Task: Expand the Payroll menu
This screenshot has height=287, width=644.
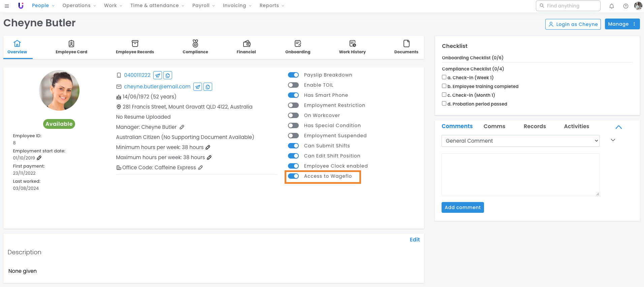Action: 203,6
